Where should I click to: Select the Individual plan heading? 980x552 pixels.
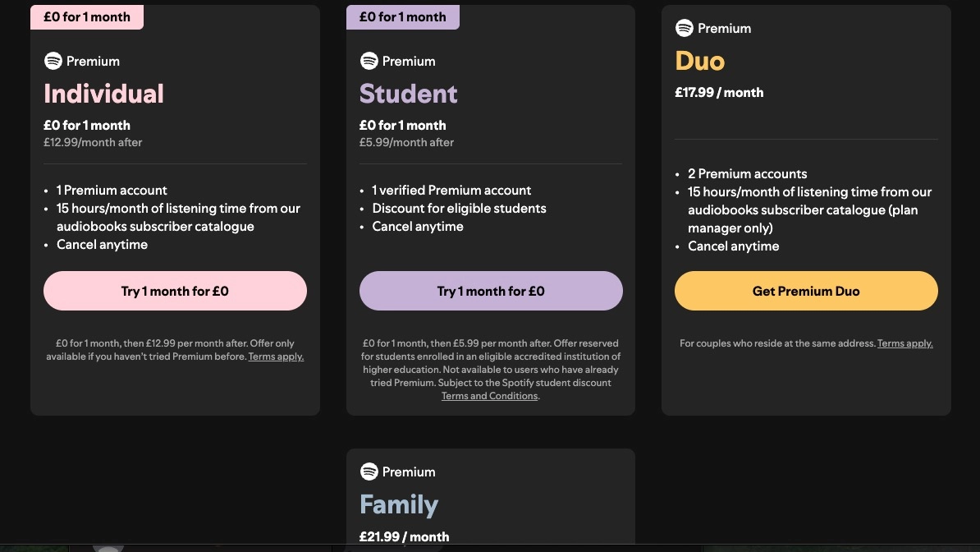coord(103,94)
